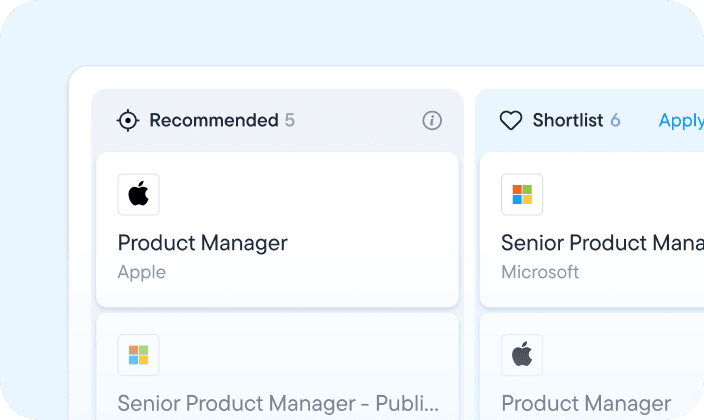This screenshot has width=704, height=420.
Task: Click the Recommended count number 5
Action: click(x=290, y=121)
